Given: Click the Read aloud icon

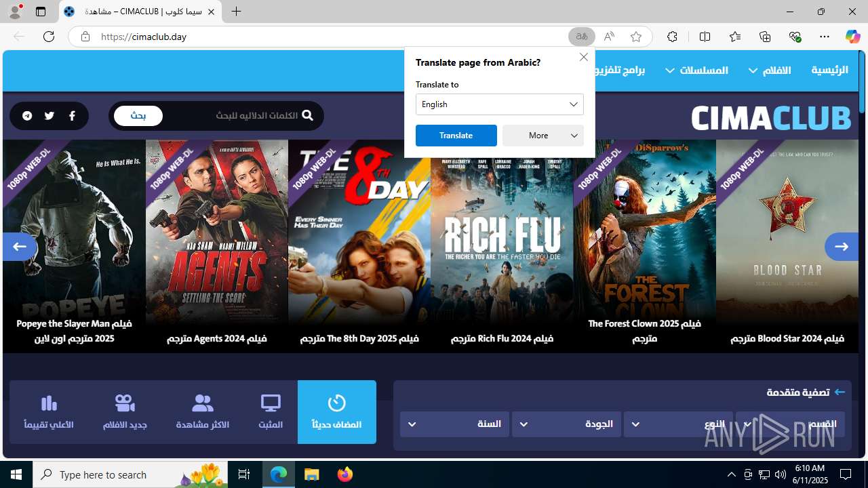Looking at the screenshot, I should pyautogui.click(x=609, y=37).
